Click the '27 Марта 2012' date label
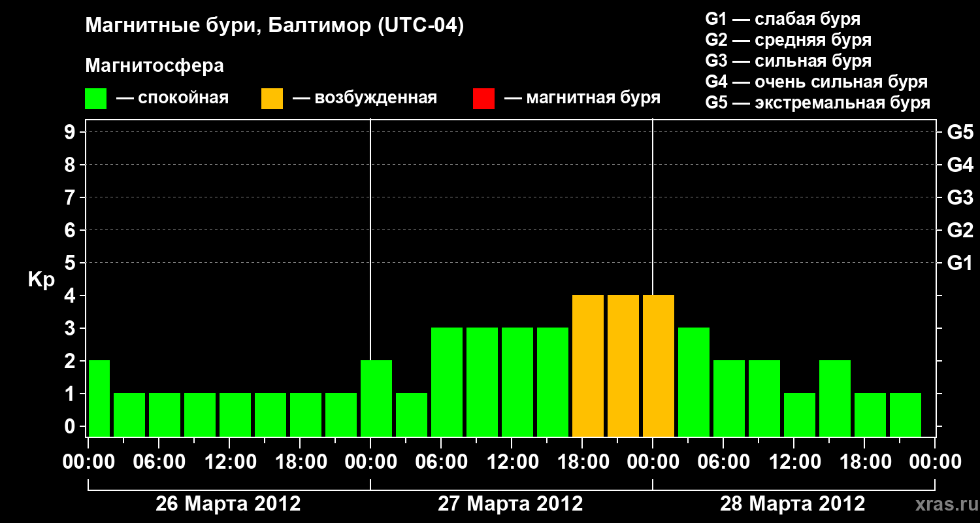 click(x=510, y=504)
